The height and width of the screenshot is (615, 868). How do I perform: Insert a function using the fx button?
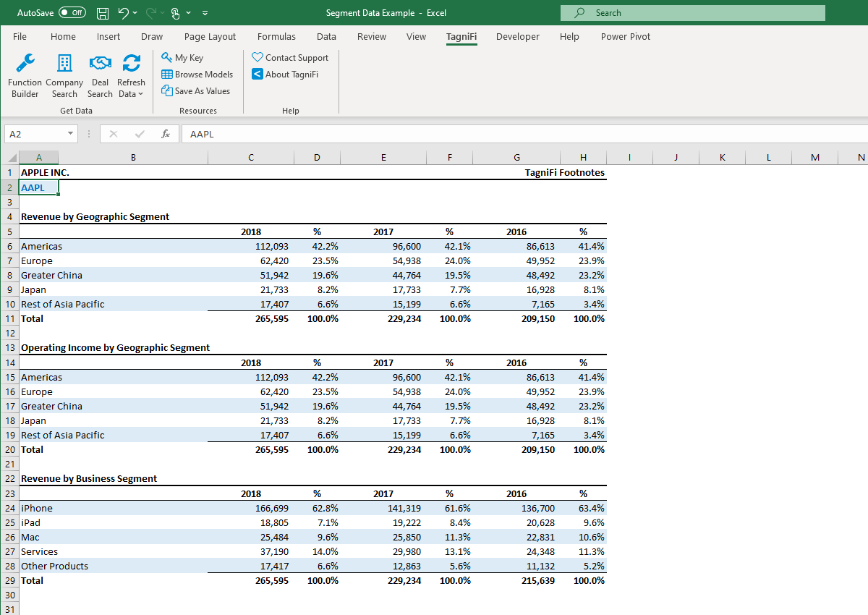click(x=165, y=134)
